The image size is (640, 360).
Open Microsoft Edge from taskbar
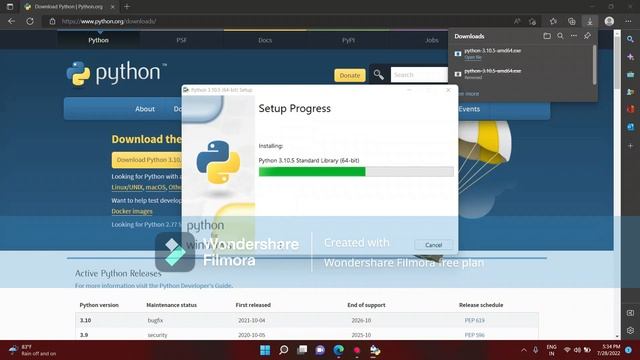[x=338, y=350]
